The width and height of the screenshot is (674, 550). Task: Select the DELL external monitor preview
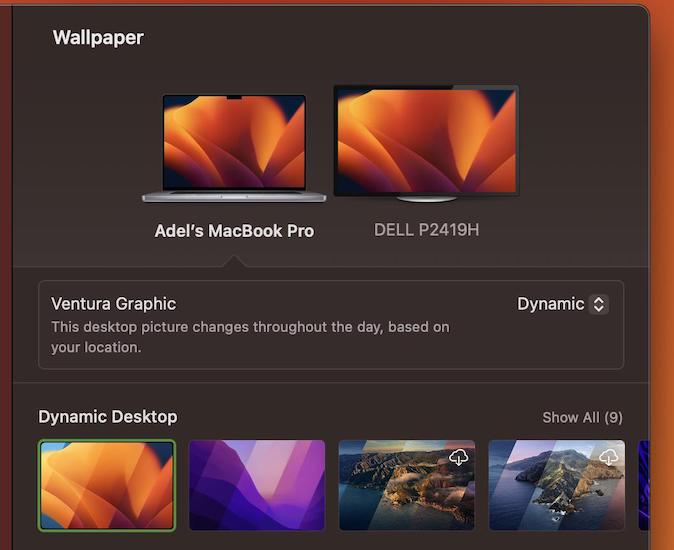click(426, 140)
